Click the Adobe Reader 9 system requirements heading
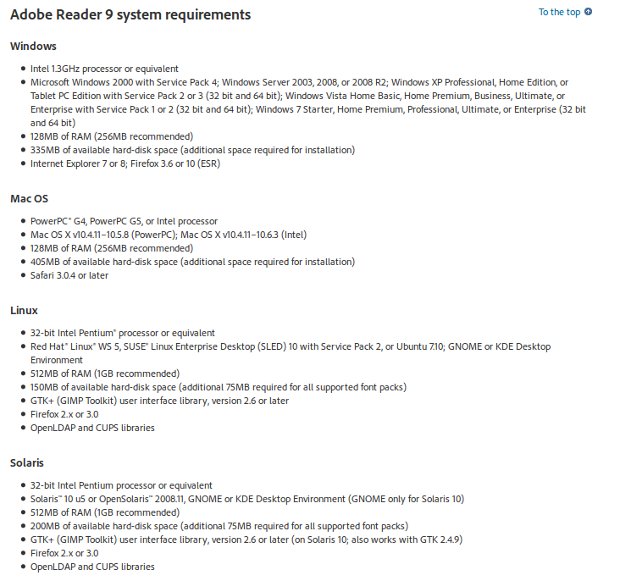This screenshot has width=620, height=581. coord(130,15)
